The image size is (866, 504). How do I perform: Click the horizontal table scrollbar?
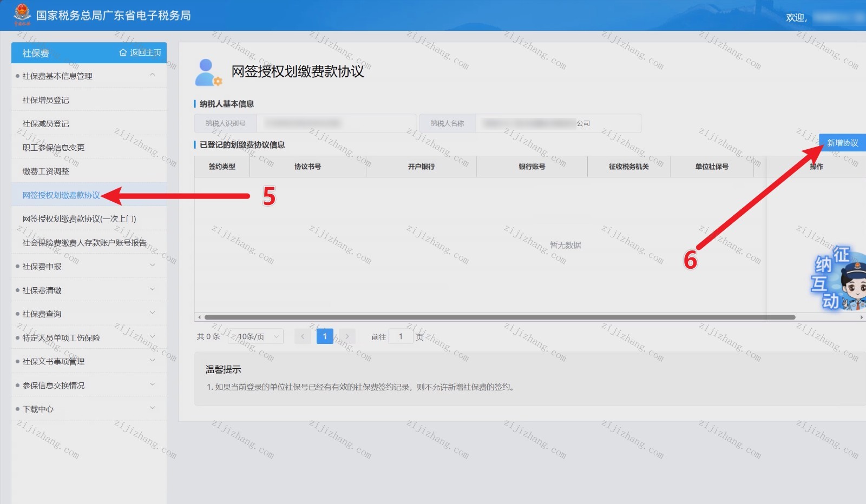(x=500, y=317)
